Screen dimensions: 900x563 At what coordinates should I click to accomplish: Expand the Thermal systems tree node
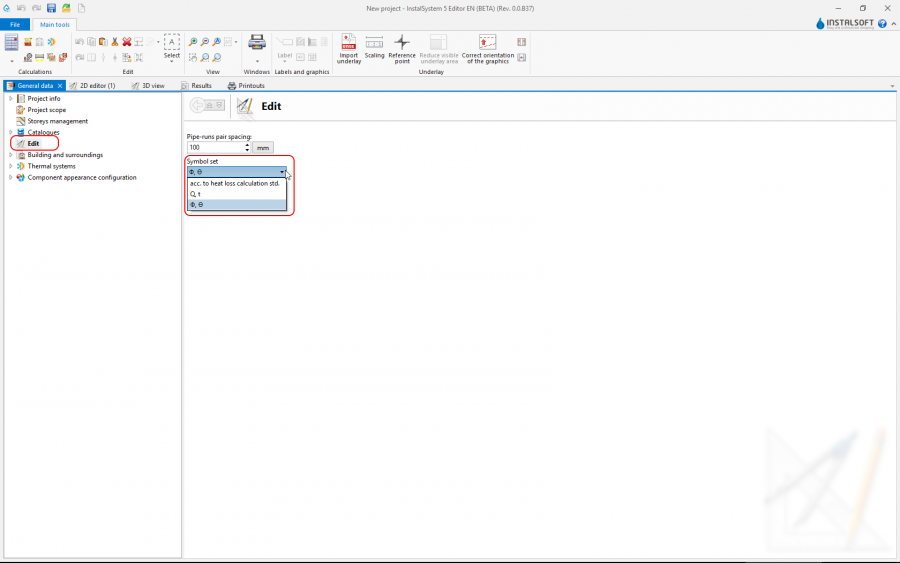pos(10,166)
